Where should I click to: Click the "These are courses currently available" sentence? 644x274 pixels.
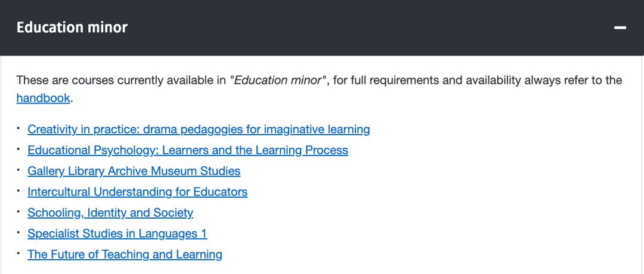tap(119, 80)
